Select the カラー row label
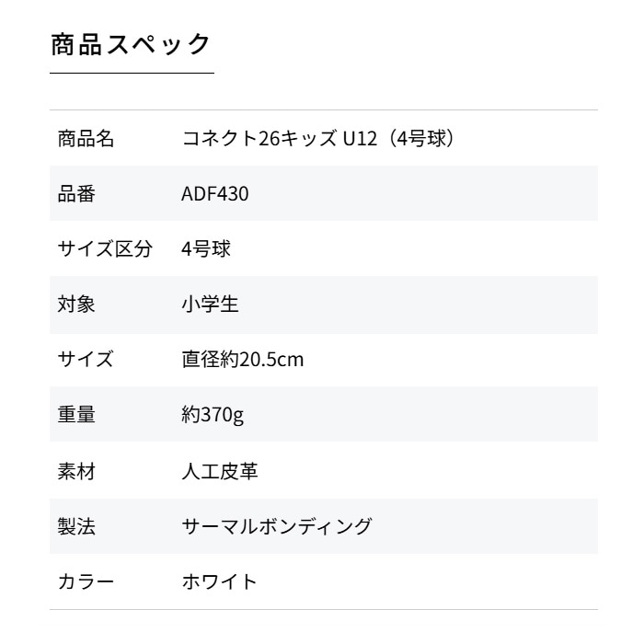 click(86, 582)
